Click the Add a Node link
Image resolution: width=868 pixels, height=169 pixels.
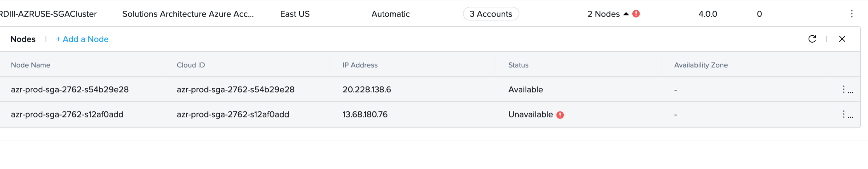(82, 39)
